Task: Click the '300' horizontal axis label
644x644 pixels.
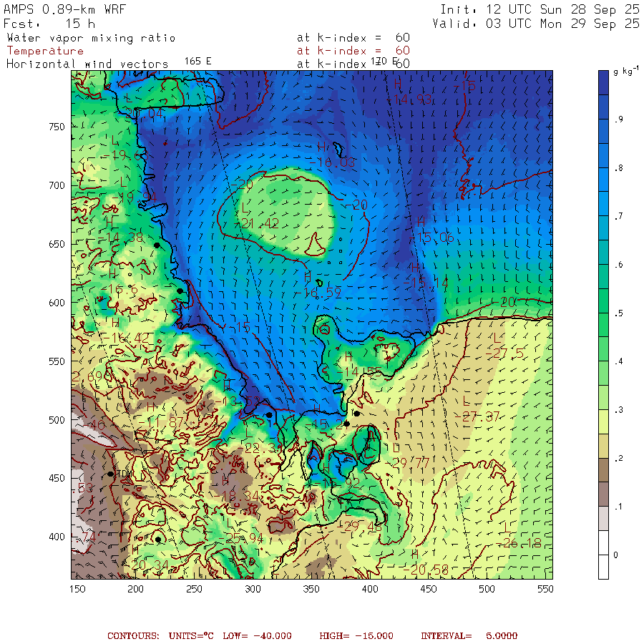Action: pyautogui.click(x=253, y=589)
